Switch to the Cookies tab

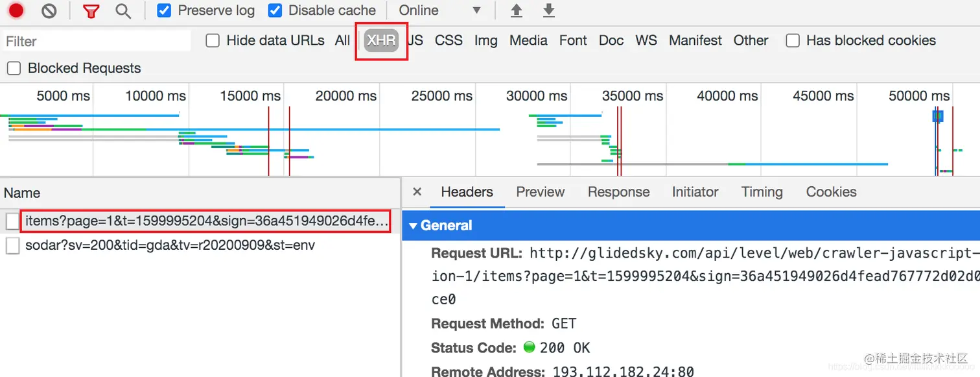tap(831, 192)
